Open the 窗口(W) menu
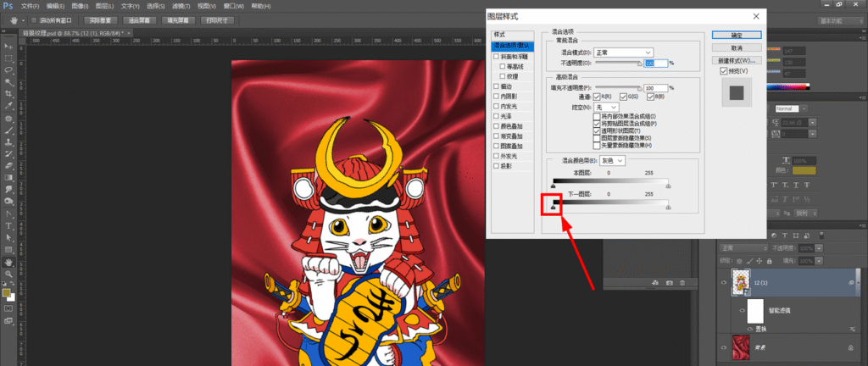This screenshot has width=868, height=366. pyautogui.click(x=235, y=6)
